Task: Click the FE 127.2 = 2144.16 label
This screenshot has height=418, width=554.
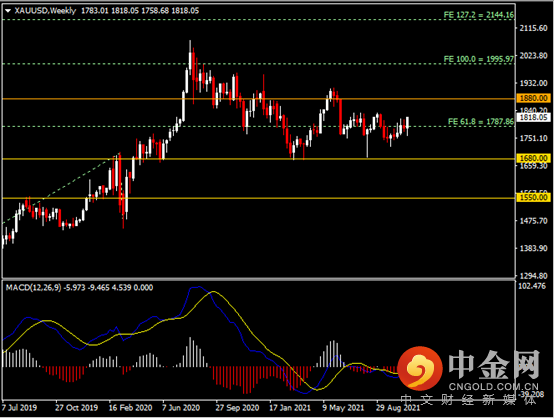Action: coord(479,14)
